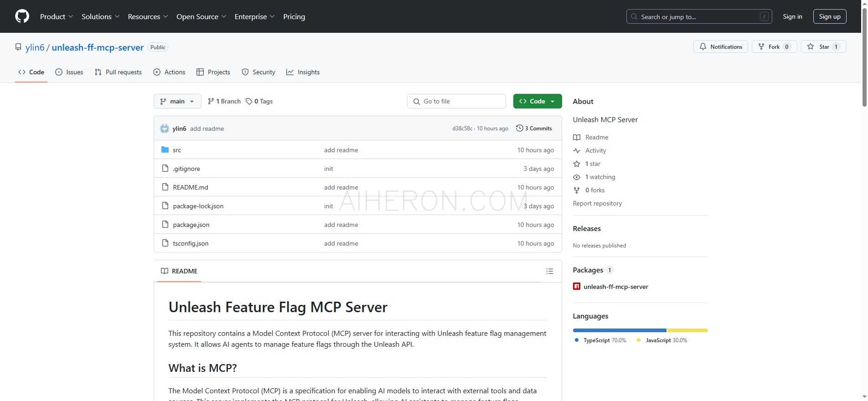The width and height of the screenshot is (868, 401).
Task: Open the green Code dropdown
Action: point(537,101)
